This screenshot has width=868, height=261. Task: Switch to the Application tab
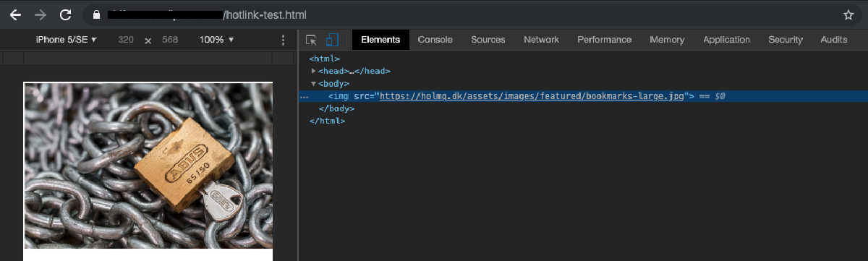(x=726, y=40)
